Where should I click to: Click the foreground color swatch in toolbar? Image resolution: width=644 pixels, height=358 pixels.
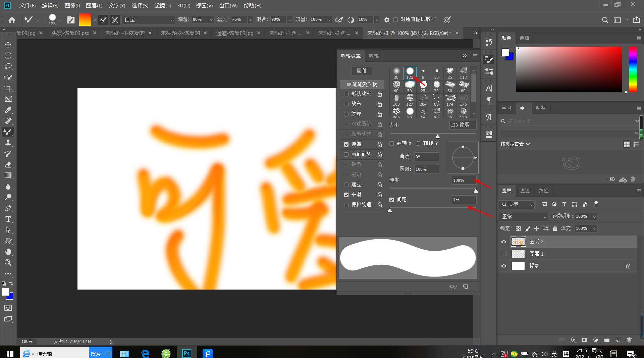coord(6,292)
